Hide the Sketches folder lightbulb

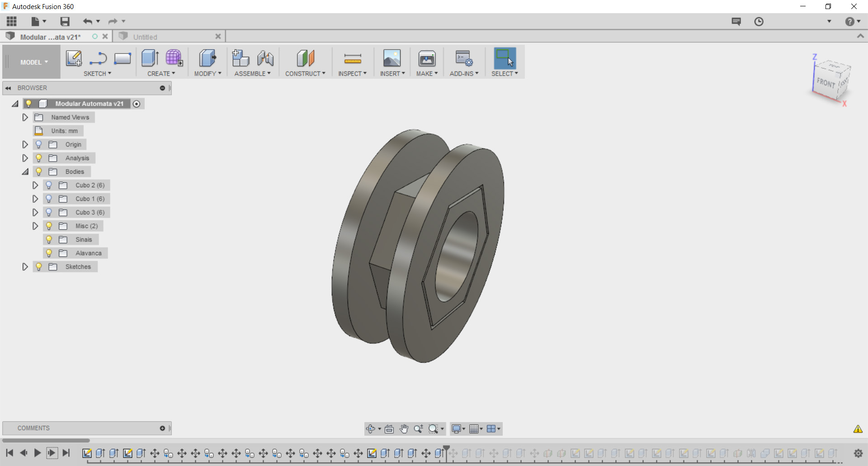point(39,266)
